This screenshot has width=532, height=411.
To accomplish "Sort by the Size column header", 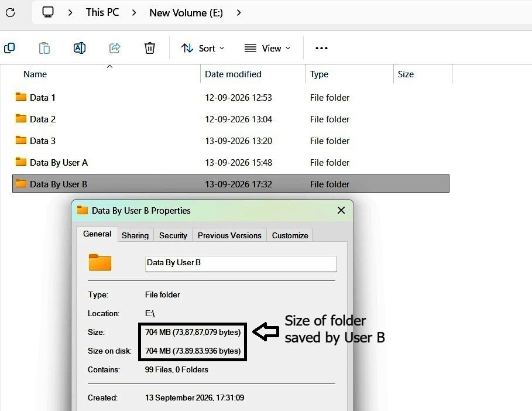I will point(406,74).
